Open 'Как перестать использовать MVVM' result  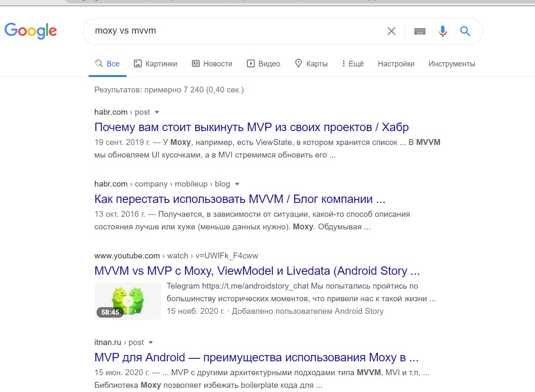pos(240,199)
